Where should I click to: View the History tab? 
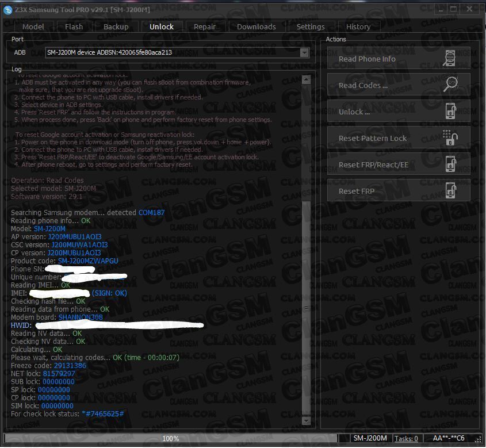click(x=358, y=26)
